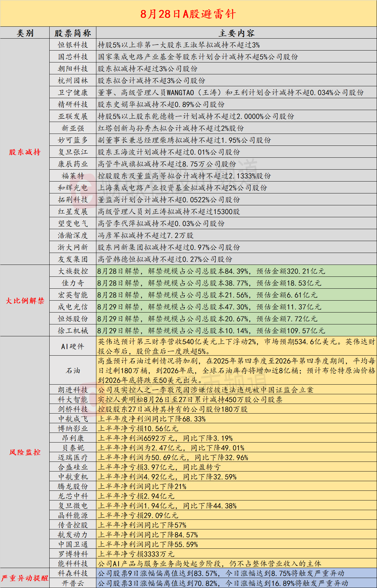Click stock name '合盛硅业'
The height and width of the screenshot is (588, 377).
[73, 467]
